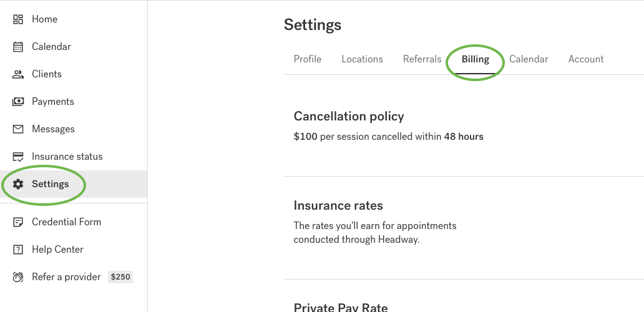Click the Messages envelope icon
The width and height of the screenshot is (644, 312).
[x=18, y=129]
